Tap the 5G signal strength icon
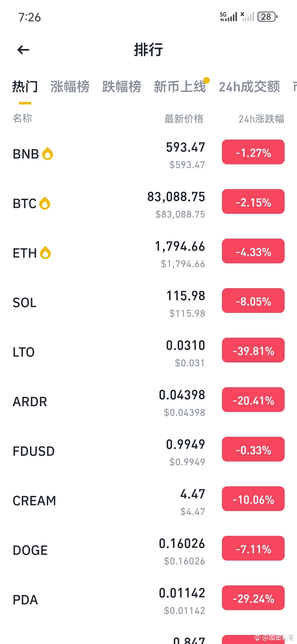The height and width of the screenshot is (644, 297). click(229, 17)
